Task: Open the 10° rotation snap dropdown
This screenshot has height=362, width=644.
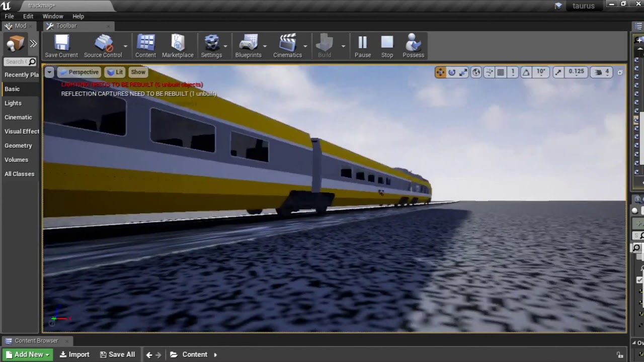Action: click(541, 72)
